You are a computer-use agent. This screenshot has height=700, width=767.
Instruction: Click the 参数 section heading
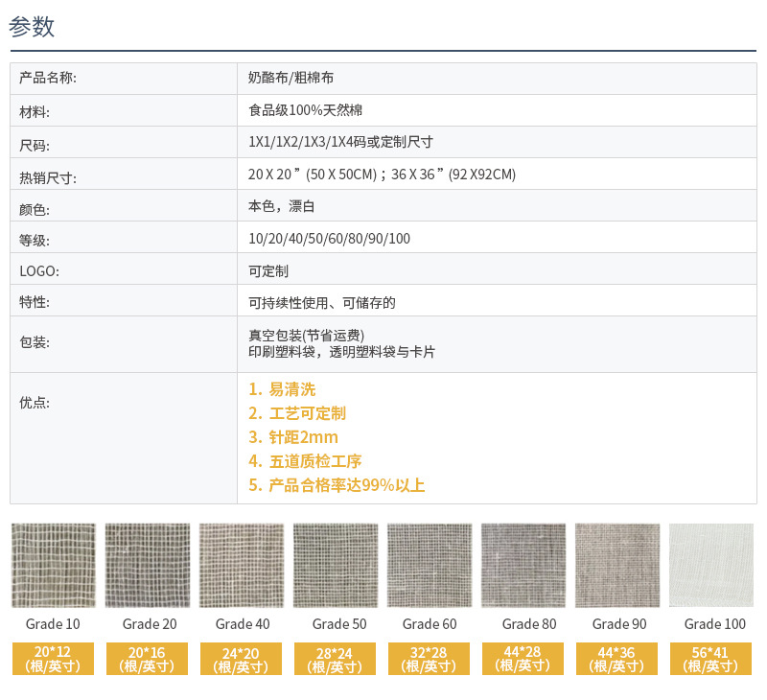pyautogui.click(x=32, y=27)
